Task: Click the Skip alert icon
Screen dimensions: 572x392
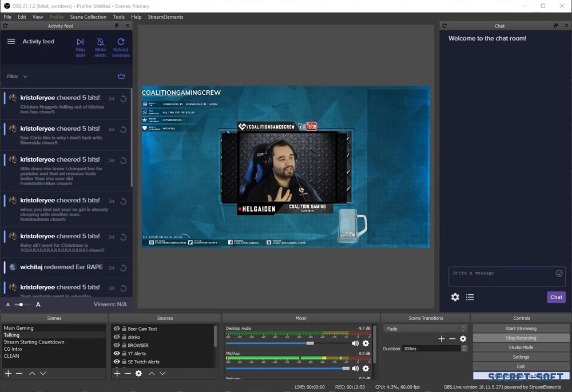Action: (80, 42)
